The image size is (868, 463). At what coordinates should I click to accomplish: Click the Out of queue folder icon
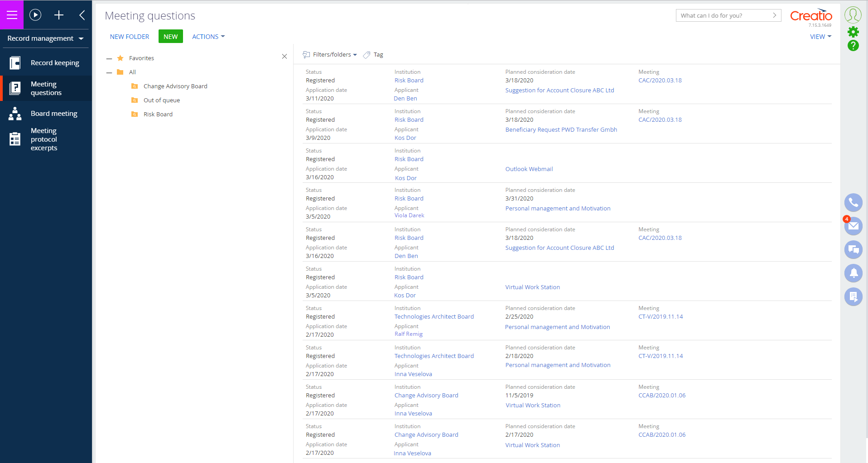(x=135, y=100)
